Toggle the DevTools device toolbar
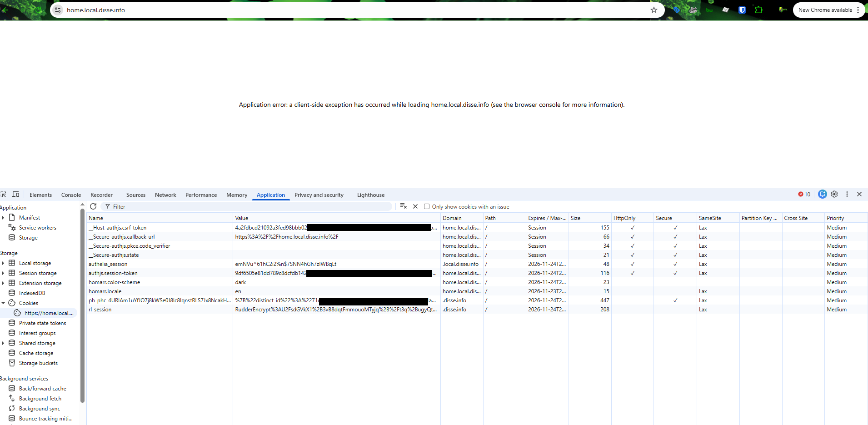This screenshot has width=868, height=425. click(x=15, y=195)
